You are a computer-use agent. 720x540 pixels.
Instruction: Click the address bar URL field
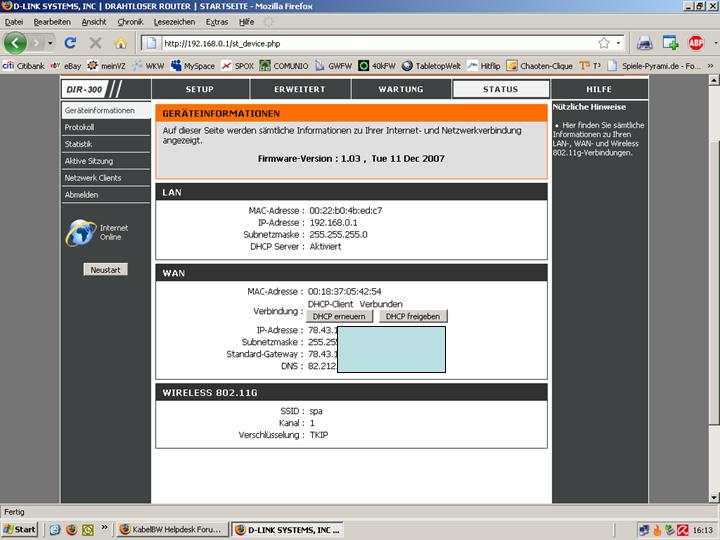tap(370, 43)
